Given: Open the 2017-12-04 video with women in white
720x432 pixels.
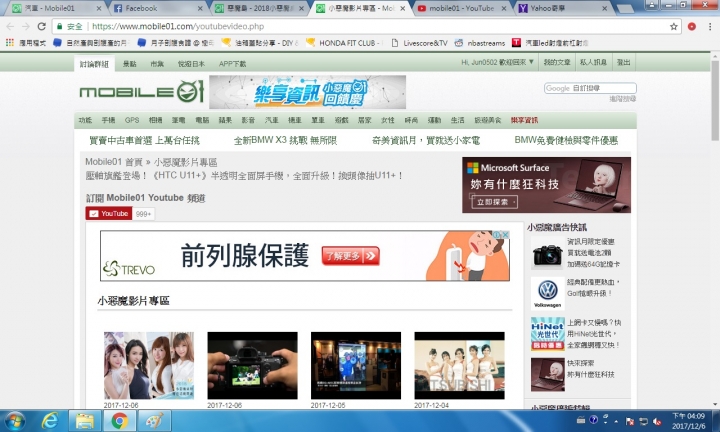Looking at the screenshot, I should (459, 365).
